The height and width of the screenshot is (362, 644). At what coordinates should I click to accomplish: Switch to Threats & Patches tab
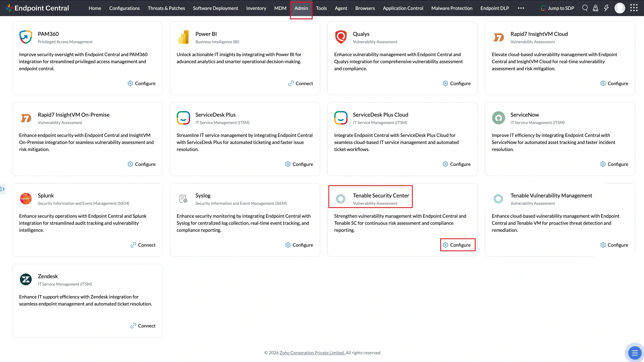(166, 8)
